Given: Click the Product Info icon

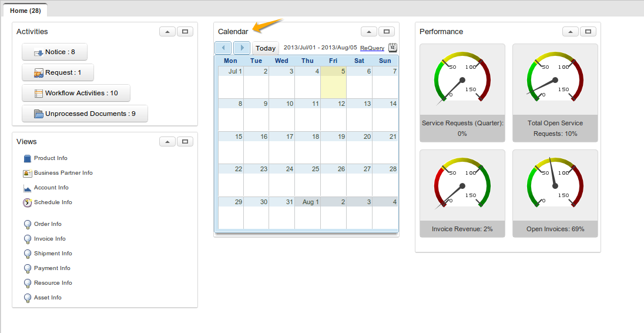Looking at the screenshot, I should [28, 158].
